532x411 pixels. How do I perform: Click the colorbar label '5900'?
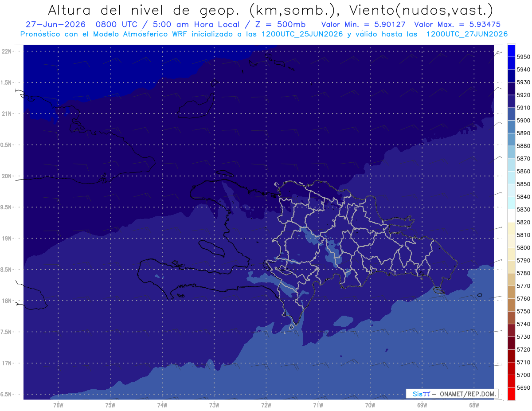pyautogui.click(x=524, y=121)
